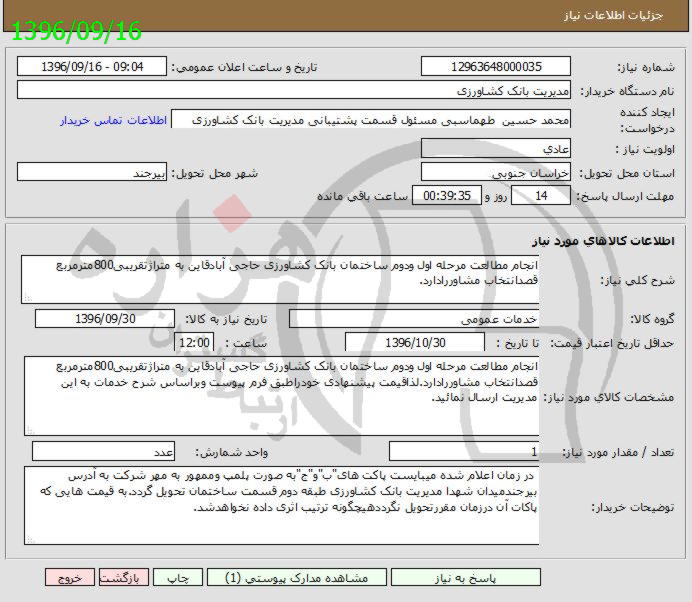Click the delivery province field خراسان جنوبی
692x602 pixels.
coord(496,172)
